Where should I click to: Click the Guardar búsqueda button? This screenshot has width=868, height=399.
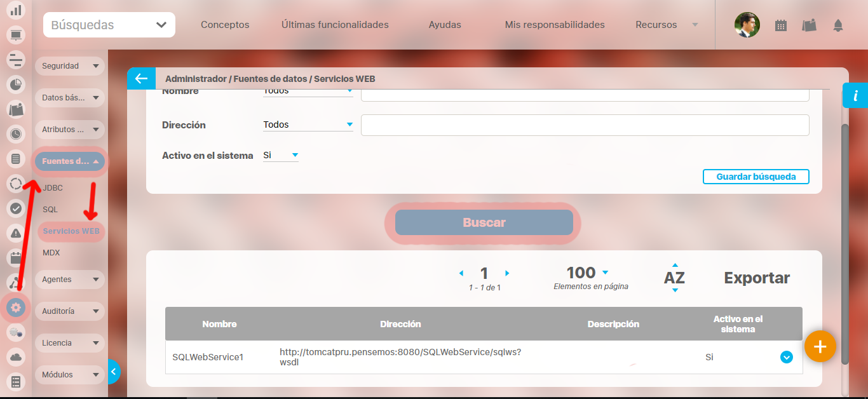[756, 177]
